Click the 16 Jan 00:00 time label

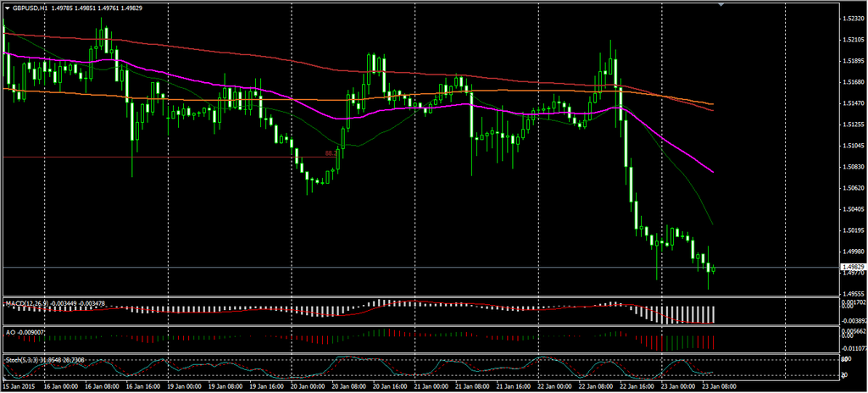(60, 385)
